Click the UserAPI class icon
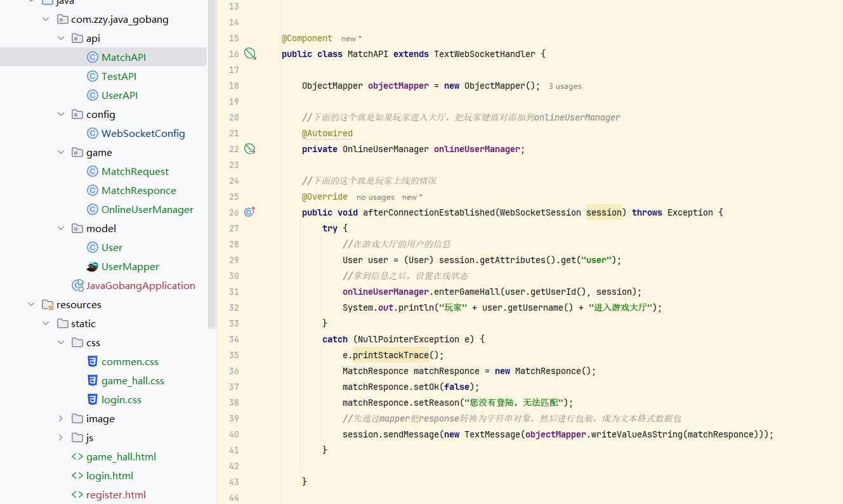 pyautogui.click(x=92, y=95)
